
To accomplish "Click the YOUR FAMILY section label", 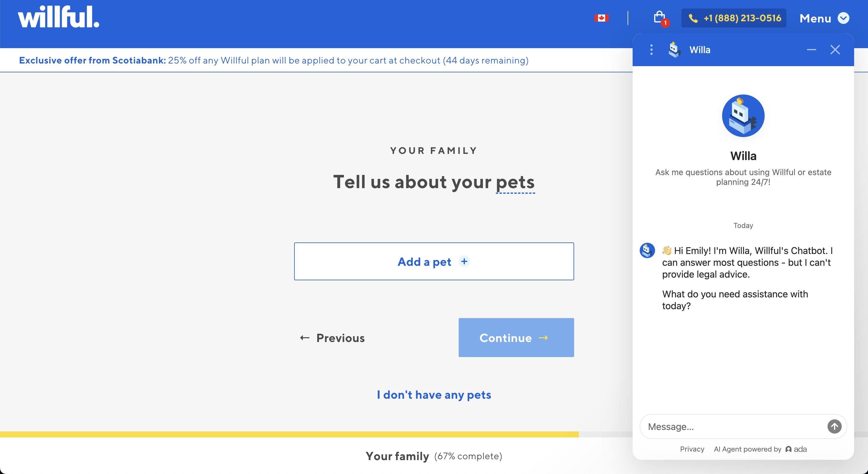I will click(434, 151).
